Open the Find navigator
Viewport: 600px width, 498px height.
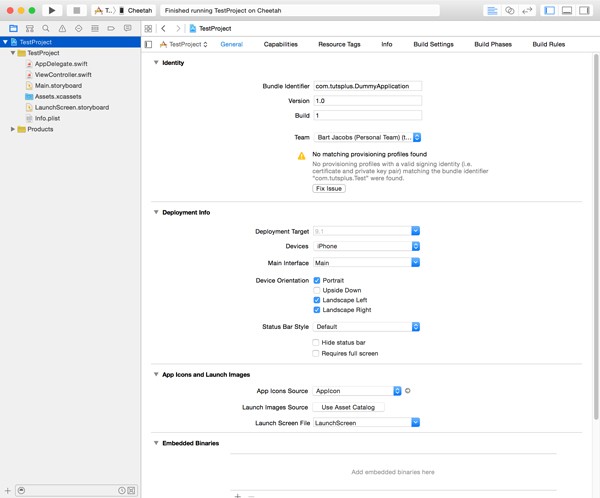[x=46, y=28]
